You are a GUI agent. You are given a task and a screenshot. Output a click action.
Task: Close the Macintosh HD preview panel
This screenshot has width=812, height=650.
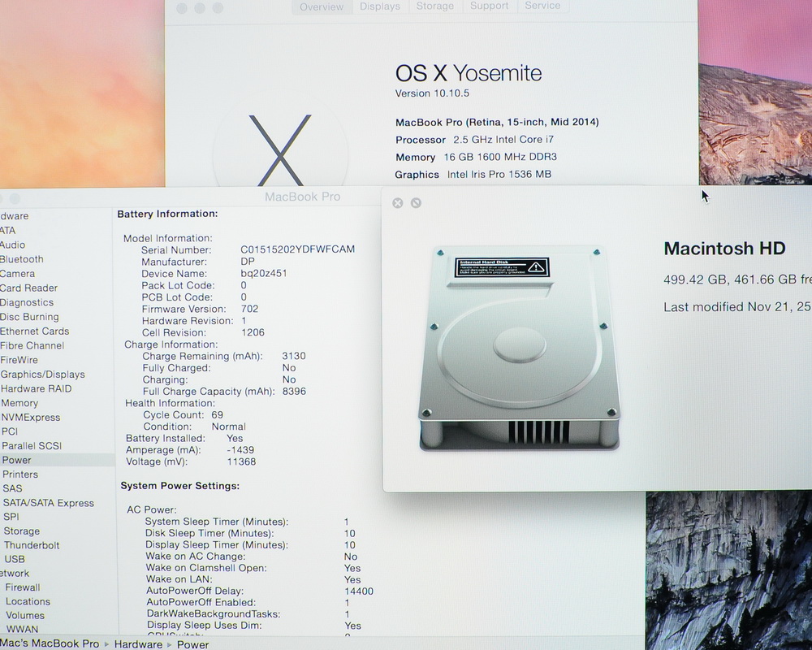(398, 203)
